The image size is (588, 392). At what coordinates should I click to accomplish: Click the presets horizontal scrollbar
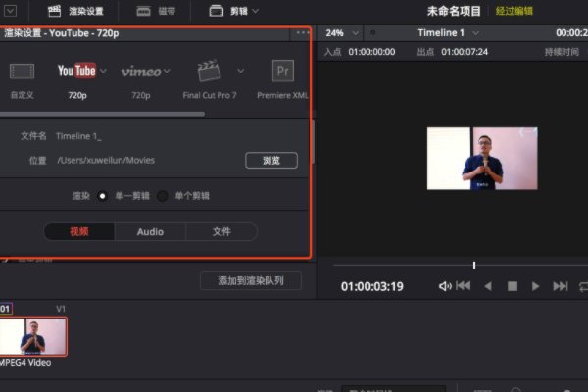point(102,114)
